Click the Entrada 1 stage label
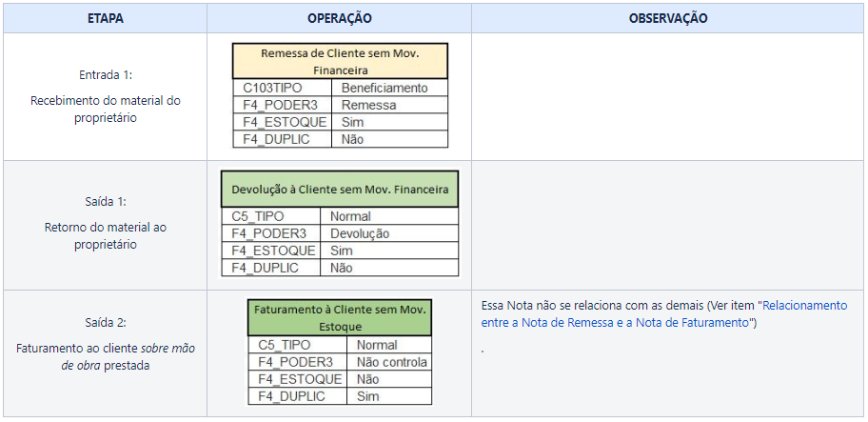Image resolution: width=868 pixels, height=422 pixels. coord(106,74)
